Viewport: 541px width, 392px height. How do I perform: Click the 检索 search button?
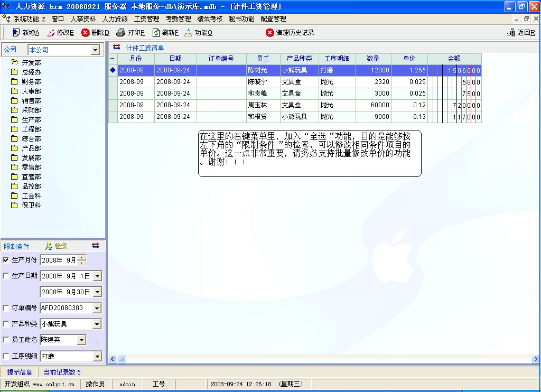pos(57,246)
